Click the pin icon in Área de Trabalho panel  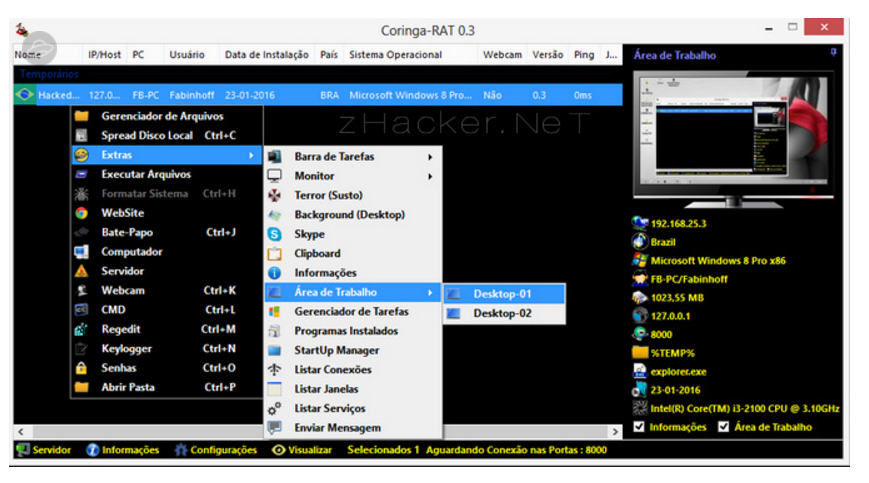(833, 52)
